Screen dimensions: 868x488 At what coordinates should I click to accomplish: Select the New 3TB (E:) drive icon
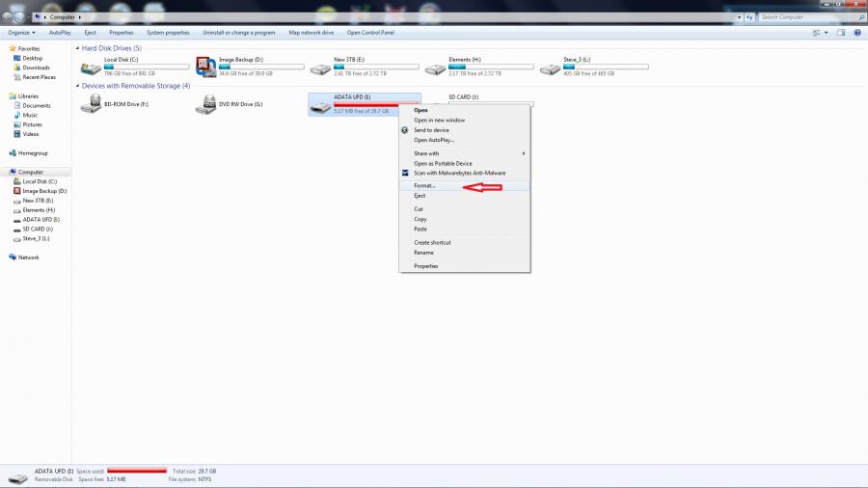tap(320, 69)
